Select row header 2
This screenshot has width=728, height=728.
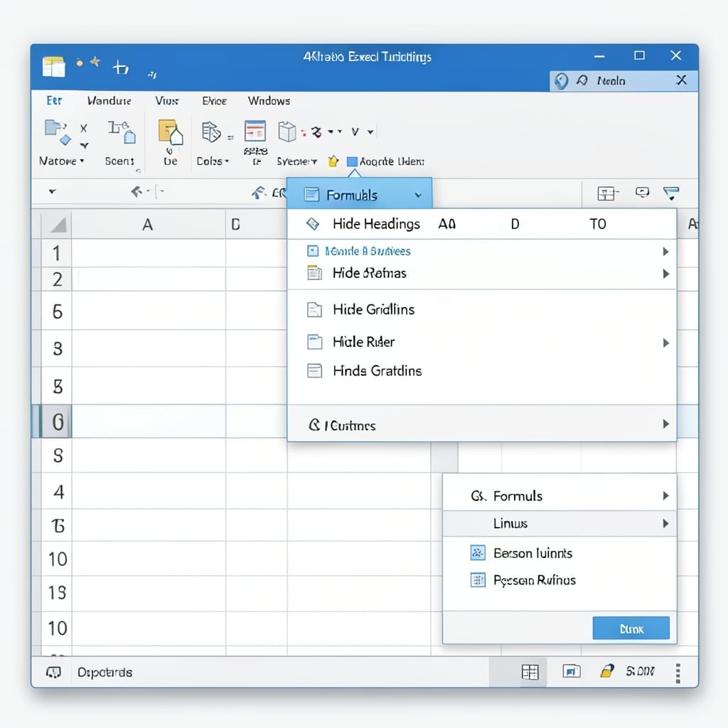(57, 279)
